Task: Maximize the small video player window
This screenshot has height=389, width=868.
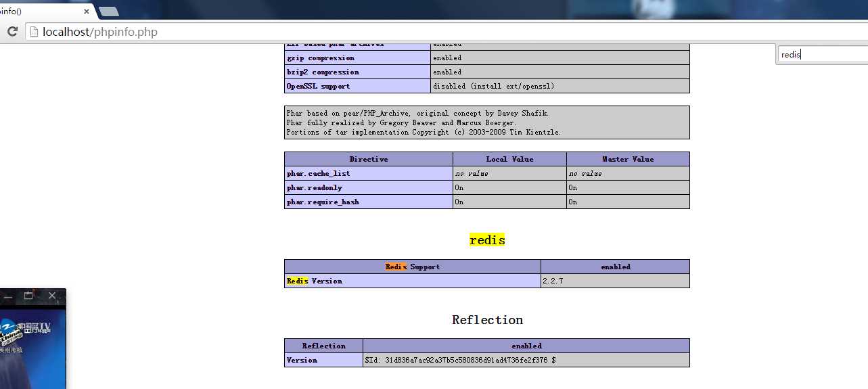Action: (x=28, y=296)
